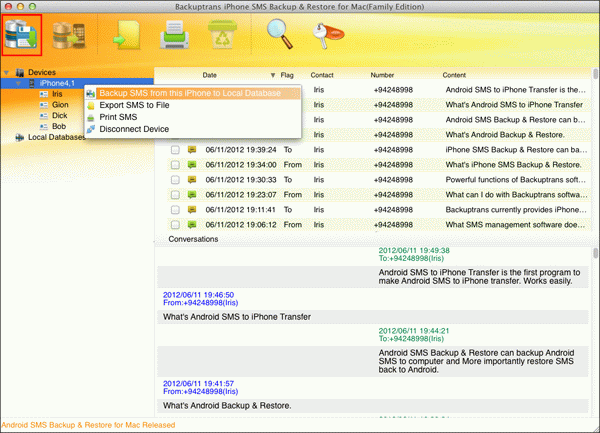This screenshot has height=433, width=600.
Task: Click the macOS green zoom window button
Action: coord(33,7)
